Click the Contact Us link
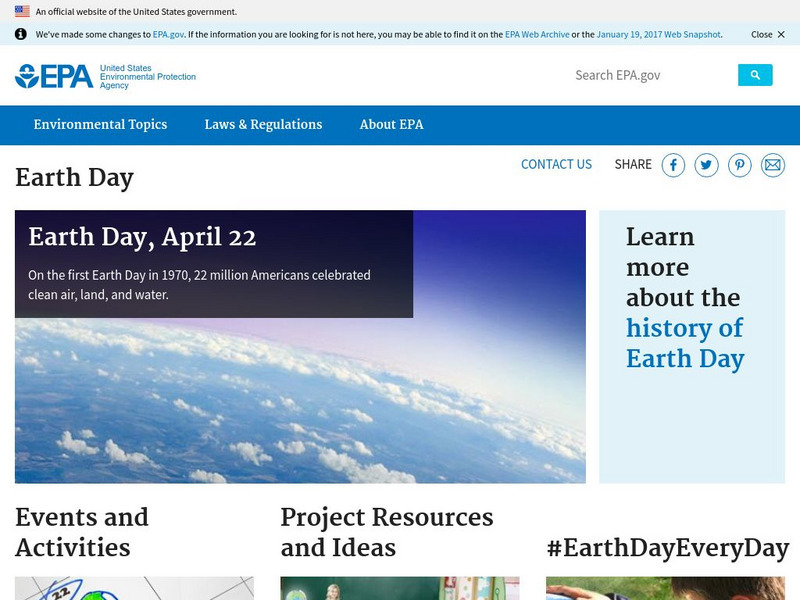 coord(556,165)
